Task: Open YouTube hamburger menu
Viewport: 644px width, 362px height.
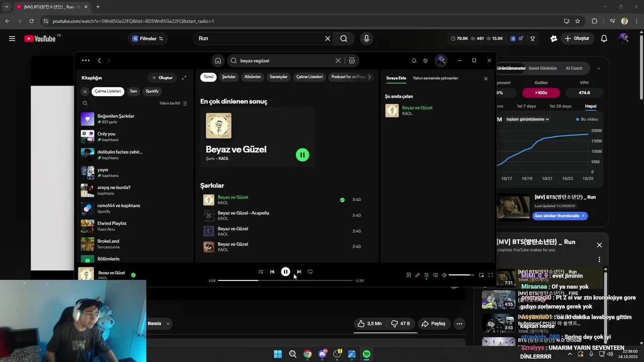Action: click(12, 38)
